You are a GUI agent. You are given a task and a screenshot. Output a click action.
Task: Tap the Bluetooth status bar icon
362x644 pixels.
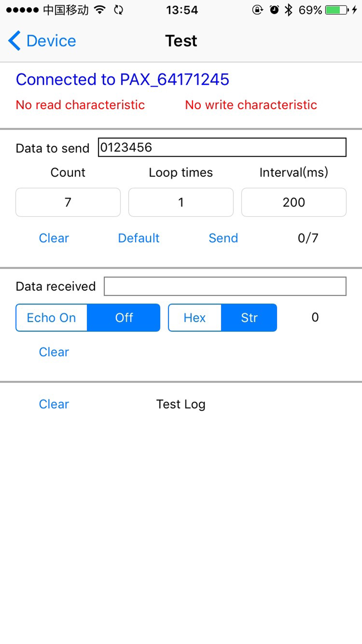(x=288, y=10)
